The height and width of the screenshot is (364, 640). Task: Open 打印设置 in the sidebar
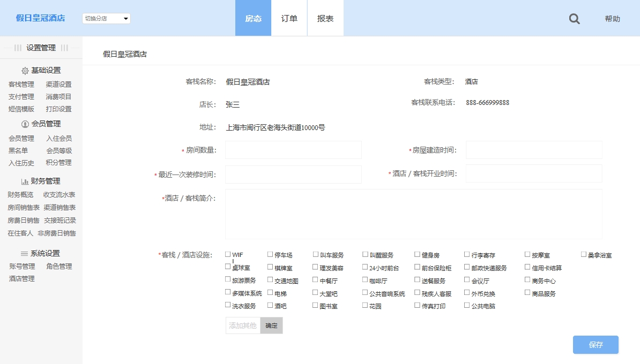tap(58, 109)
